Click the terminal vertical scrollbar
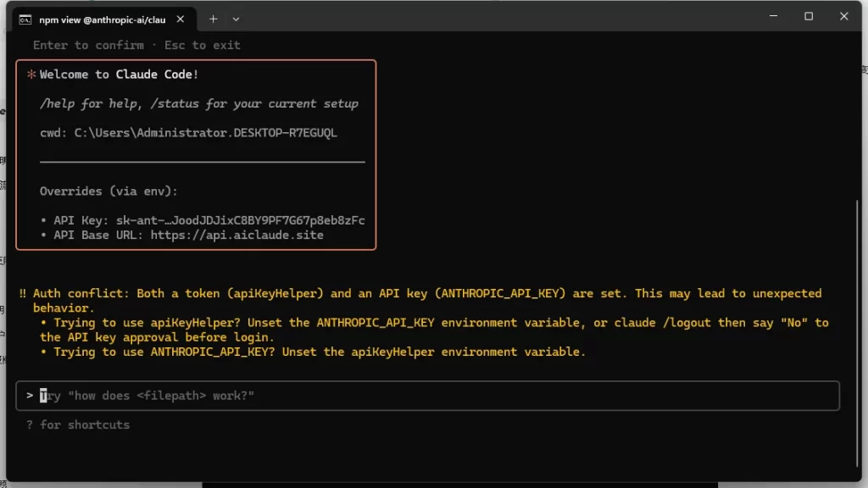868x488 pixels. (857, 332)
